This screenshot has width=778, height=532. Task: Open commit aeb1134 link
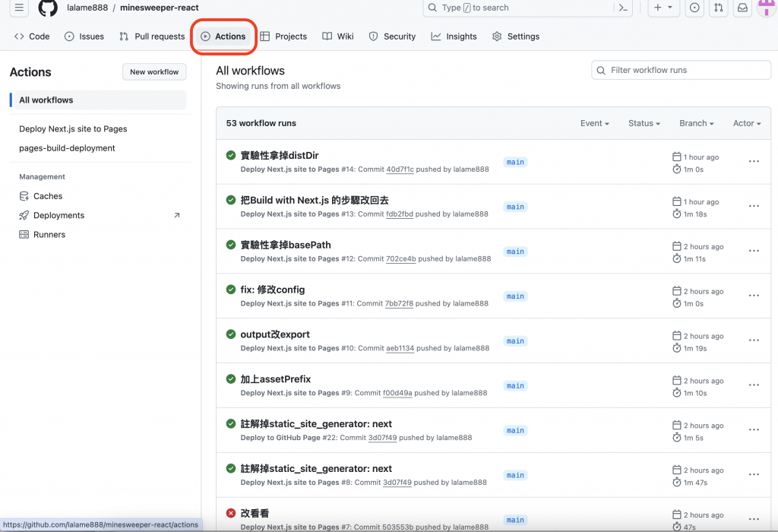coord(400,348)
